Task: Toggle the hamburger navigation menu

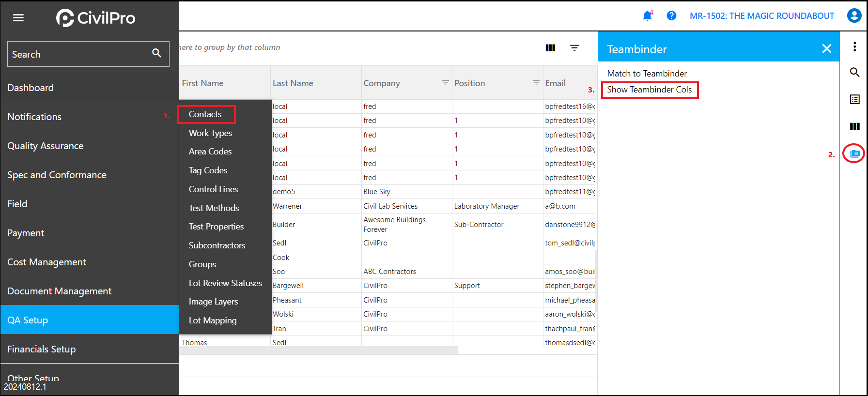Action: tap(18, 18)
